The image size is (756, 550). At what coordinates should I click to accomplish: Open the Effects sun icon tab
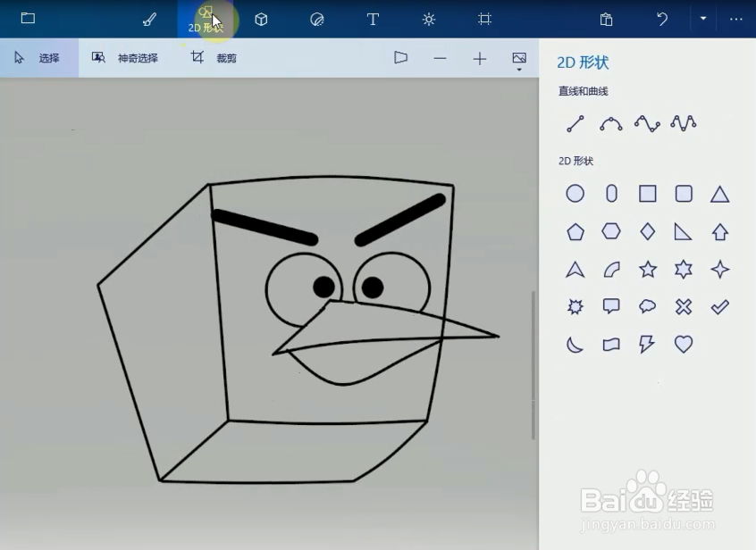(429, 20)
